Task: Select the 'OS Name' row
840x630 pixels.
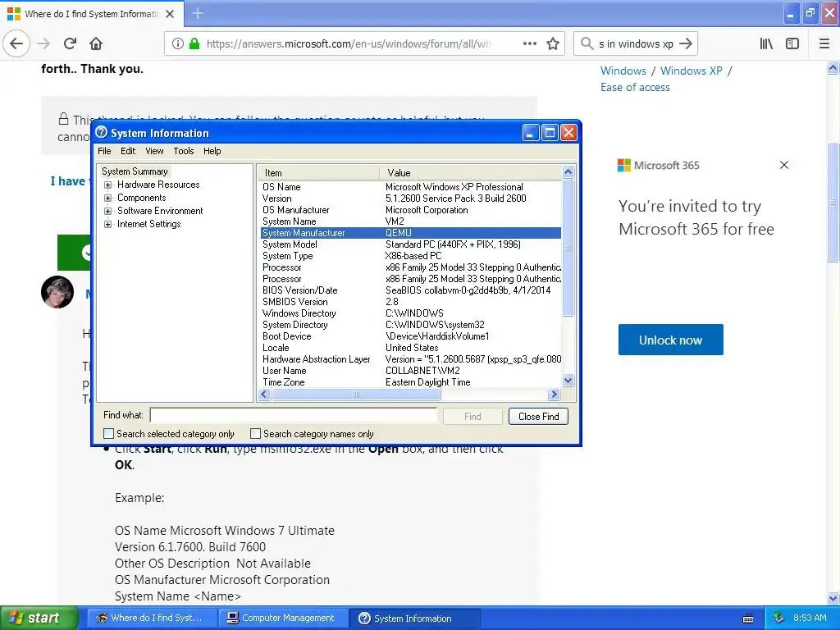Action: point(411,187)
